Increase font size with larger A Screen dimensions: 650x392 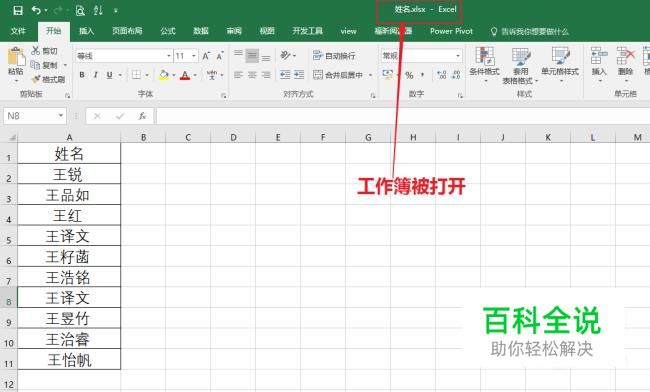tap(206, 56)
